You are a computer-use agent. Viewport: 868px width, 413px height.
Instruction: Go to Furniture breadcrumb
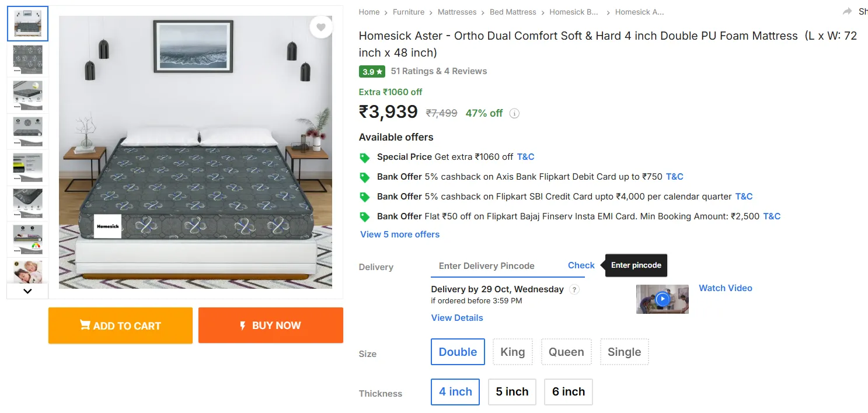point(409,12)
